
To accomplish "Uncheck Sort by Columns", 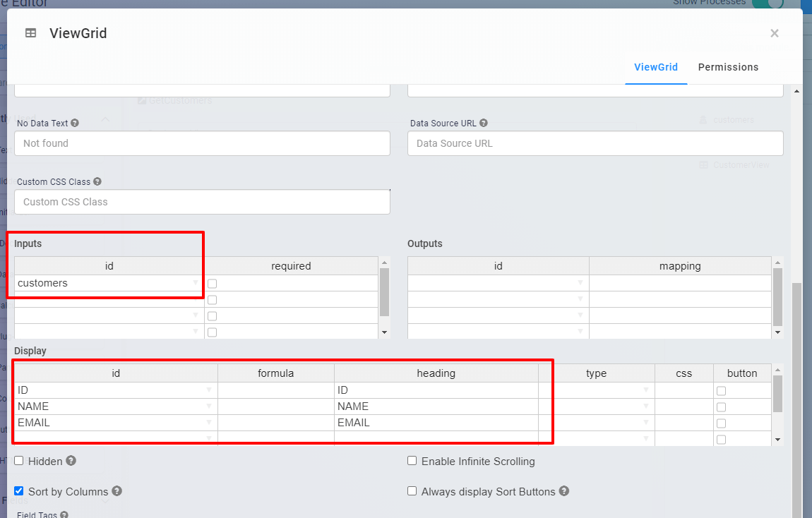I will pos(19,491).
